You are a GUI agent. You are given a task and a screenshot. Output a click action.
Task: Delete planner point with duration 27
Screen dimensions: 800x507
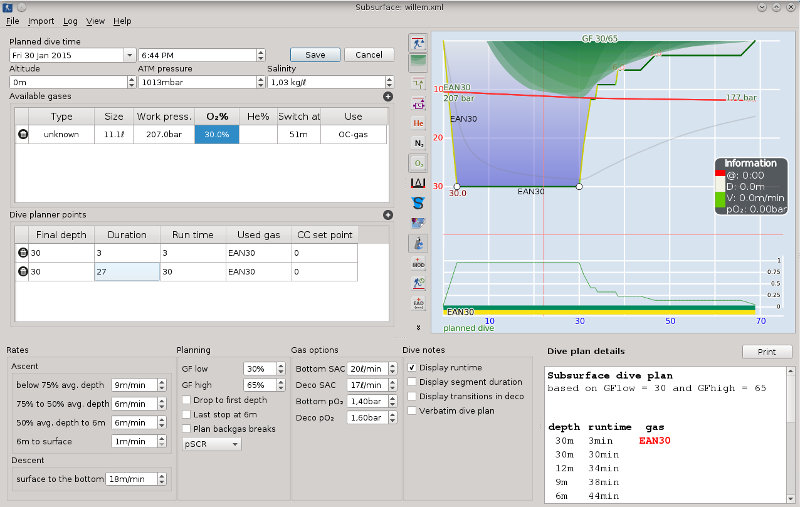point(22,271)
